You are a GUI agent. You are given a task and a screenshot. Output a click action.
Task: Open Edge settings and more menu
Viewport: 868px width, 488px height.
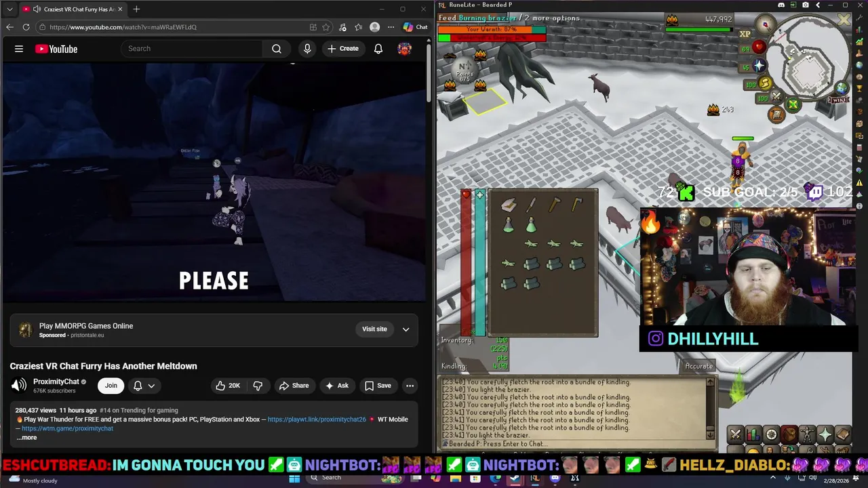pyautogui.click(x=391, y=27)
